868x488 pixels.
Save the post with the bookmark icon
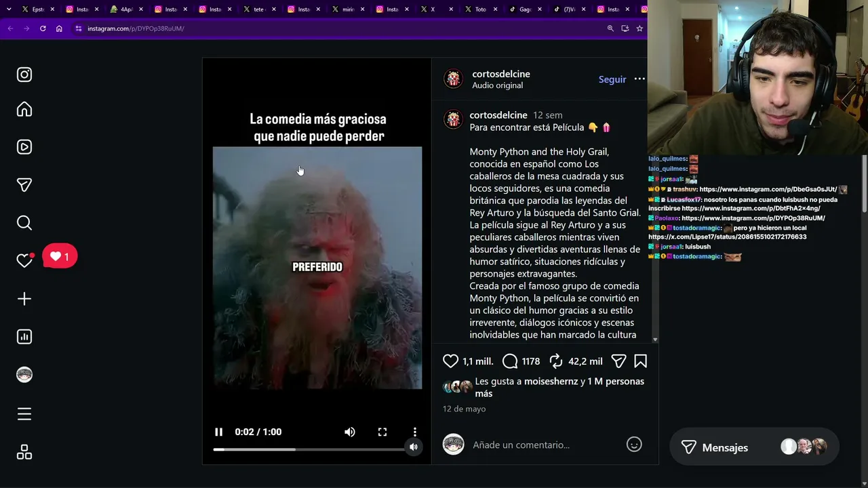click(x=640, y=361)
